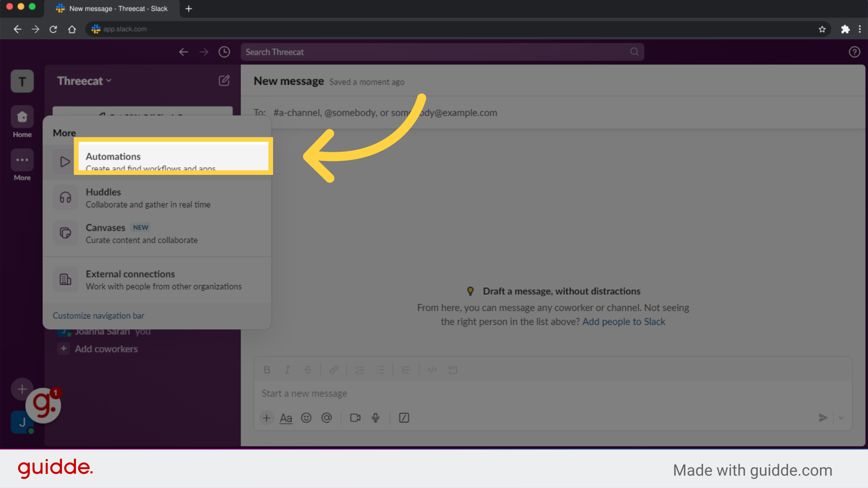
Task: Open the emoji picker
Action: tap(306, 418)
